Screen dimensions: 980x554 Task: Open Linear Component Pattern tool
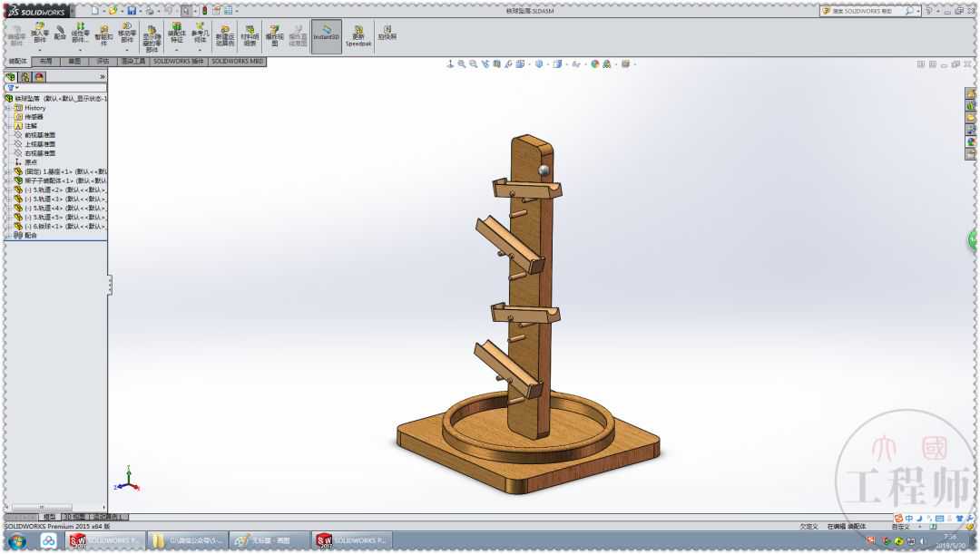80,34
